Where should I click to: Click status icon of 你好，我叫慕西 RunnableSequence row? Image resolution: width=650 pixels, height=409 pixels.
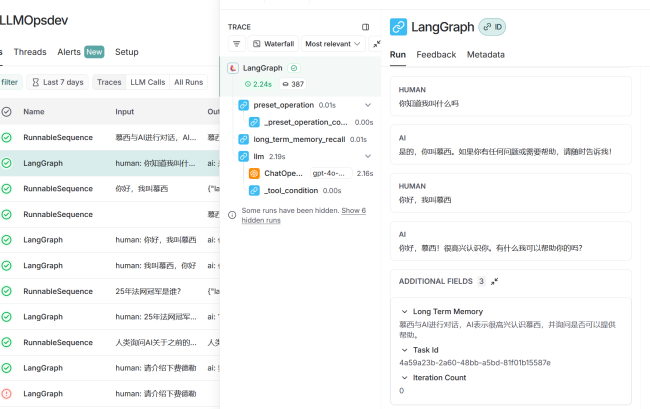pos(7,189)
